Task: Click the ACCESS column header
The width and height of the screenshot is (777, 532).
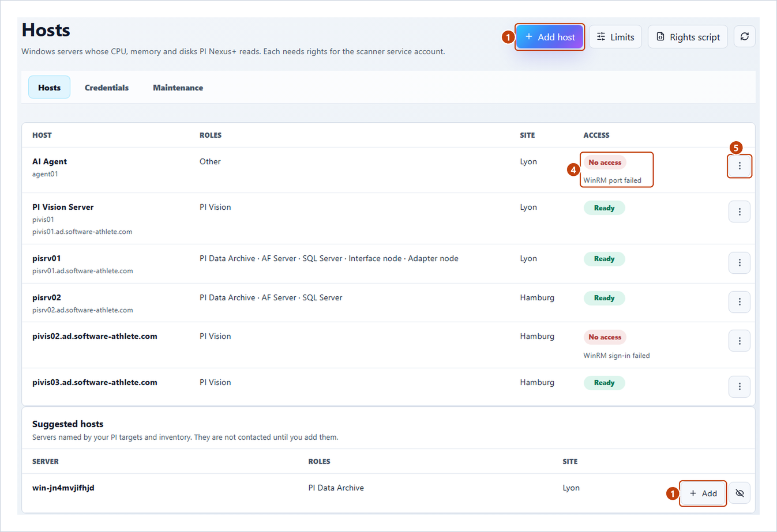Action: click(x=596, y=135)
